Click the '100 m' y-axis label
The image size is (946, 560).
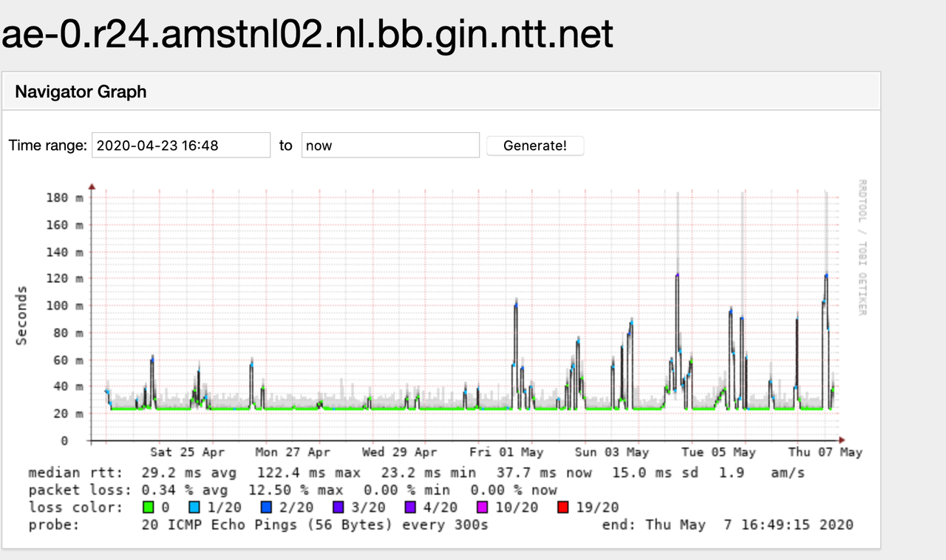click(x=67, y=305)
